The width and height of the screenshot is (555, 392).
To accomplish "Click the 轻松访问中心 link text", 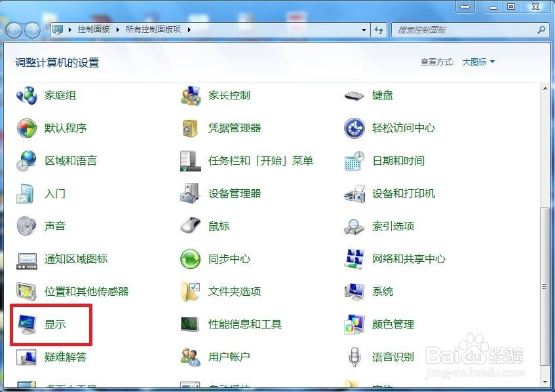I will point(404,128).
